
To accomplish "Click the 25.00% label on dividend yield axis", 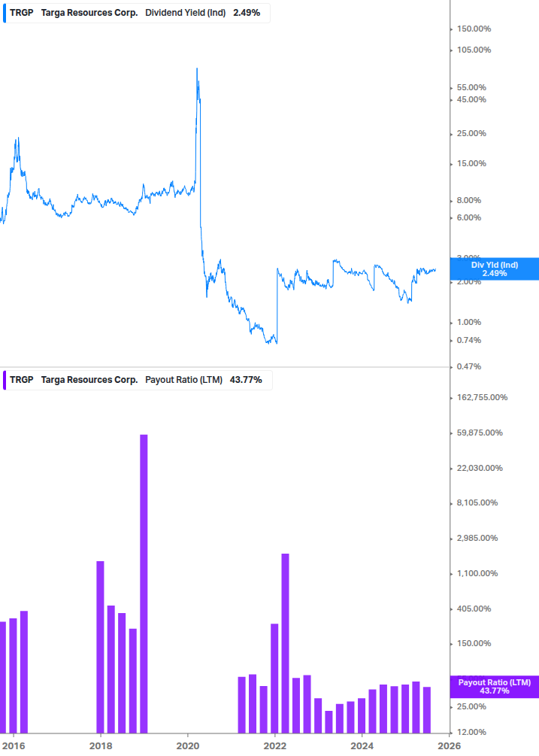I will (x=471, y=133).
